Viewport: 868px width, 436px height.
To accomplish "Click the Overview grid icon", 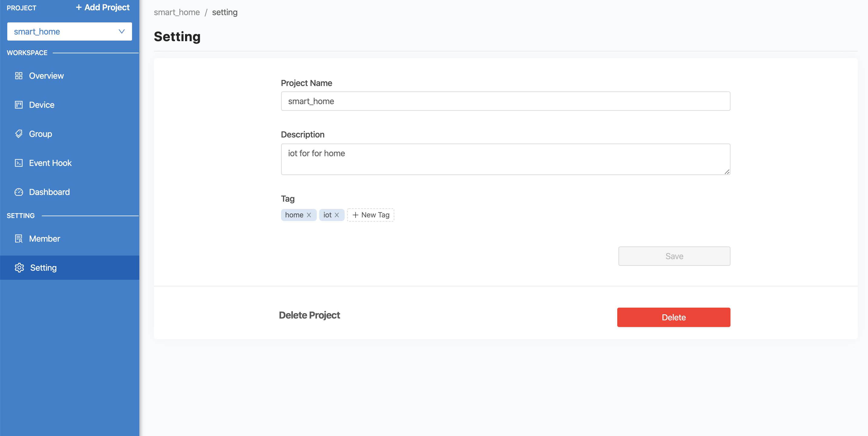I will click(19, 76).
